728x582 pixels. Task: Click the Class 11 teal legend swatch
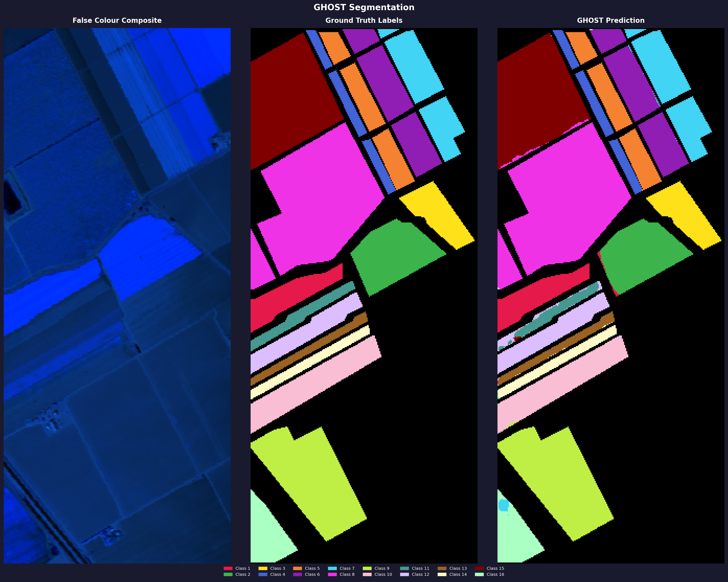point(404,569)
